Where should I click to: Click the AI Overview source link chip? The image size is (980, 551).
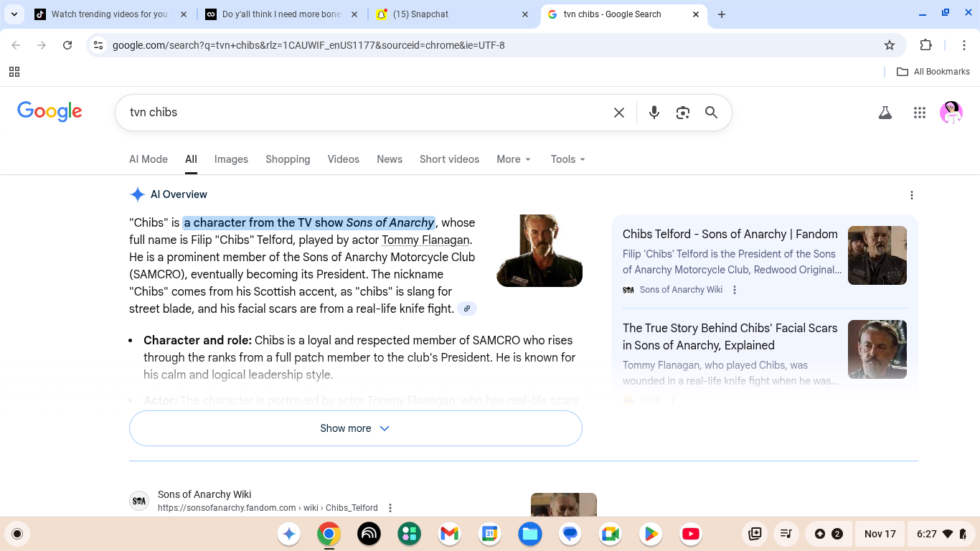(467, 309)
